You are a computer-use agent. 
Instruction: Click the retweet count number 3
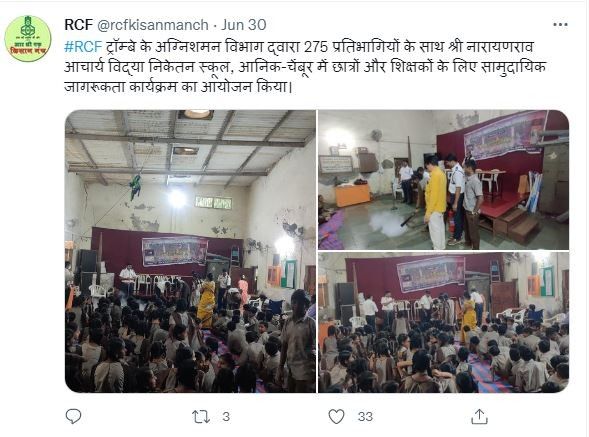point(226,417)
